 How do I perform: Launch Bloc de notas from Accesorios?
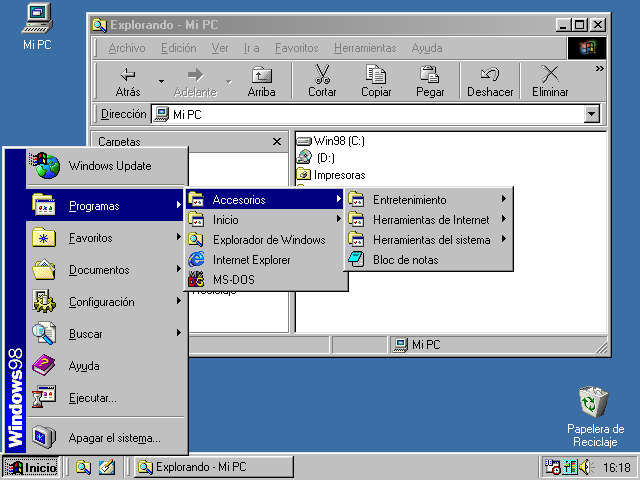coord(429,260)
